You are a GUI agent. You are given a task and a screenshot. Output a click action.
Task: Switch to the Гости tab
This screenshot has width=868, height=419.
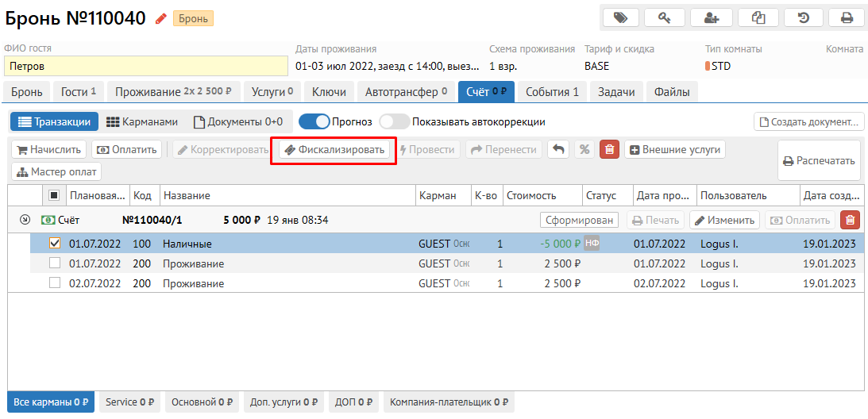79,92
